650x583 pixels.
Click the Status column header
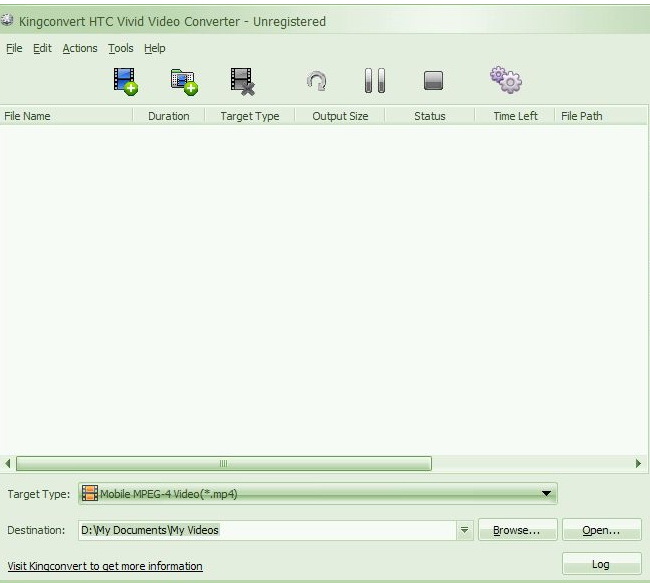429,116
